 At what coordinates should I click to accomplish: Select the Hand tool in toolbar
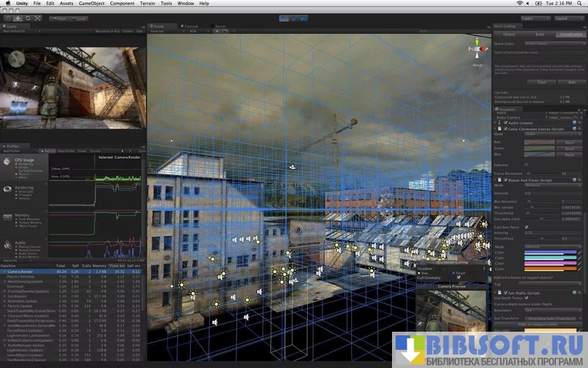pos(7,18)
